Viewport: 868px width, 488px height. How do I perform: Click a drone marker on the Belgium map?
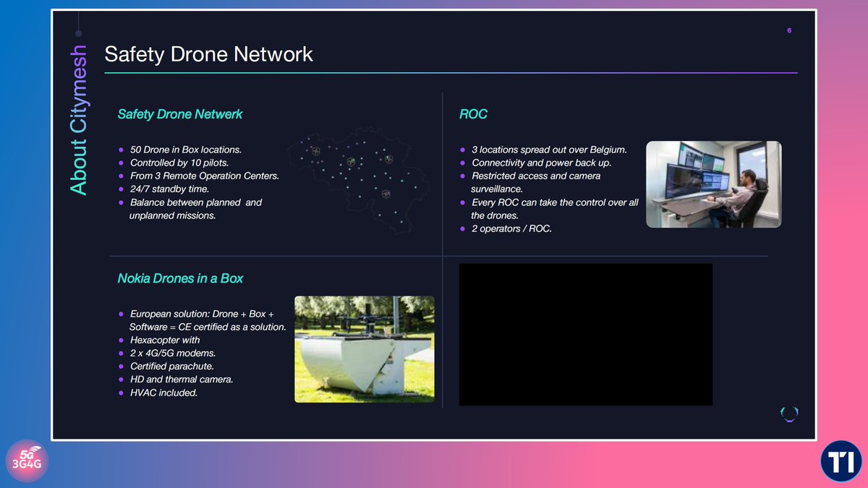tap(352, 162)
